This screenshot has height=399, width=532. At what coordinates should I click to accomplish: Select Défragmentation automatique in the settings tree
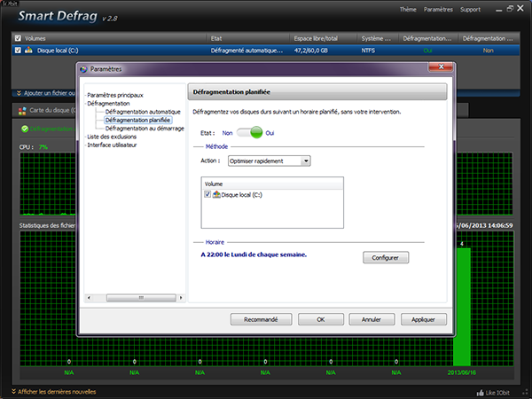coord(142,112)
